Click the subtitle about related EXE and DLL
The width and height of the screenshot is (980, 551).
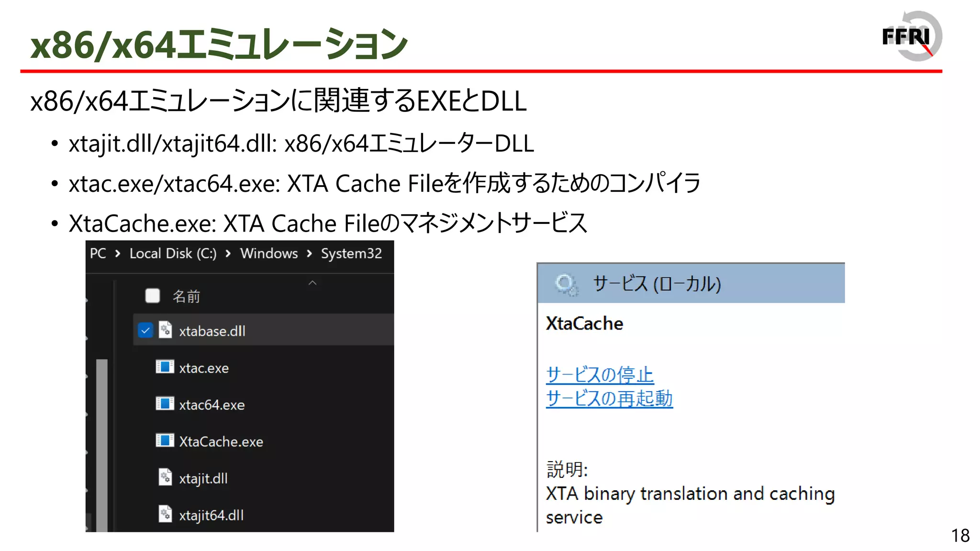[278, 101]
